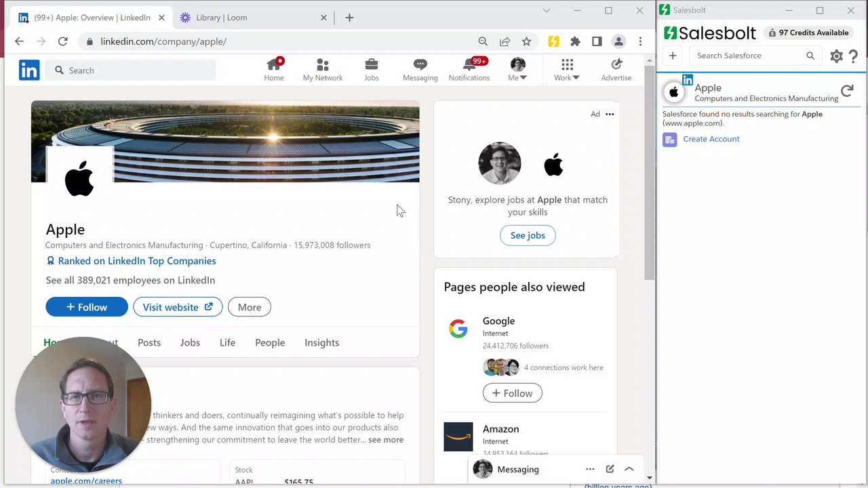Follow Google in pages also viewed
868x488 pixels.
click(513, 393)
